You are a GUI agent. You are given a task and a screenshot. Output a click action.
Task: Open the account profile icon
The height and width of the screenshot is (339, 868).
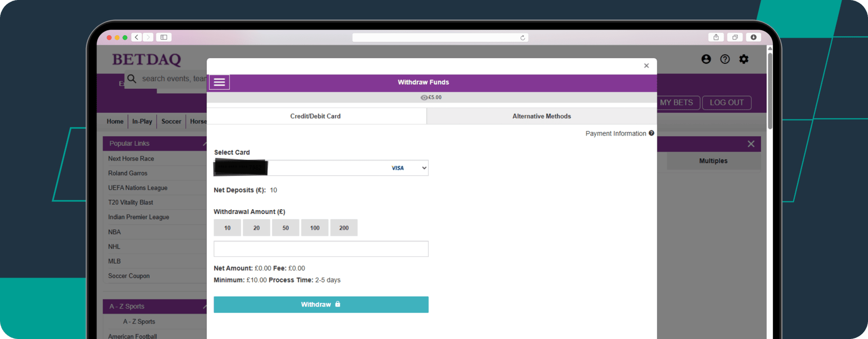point(706,59)
